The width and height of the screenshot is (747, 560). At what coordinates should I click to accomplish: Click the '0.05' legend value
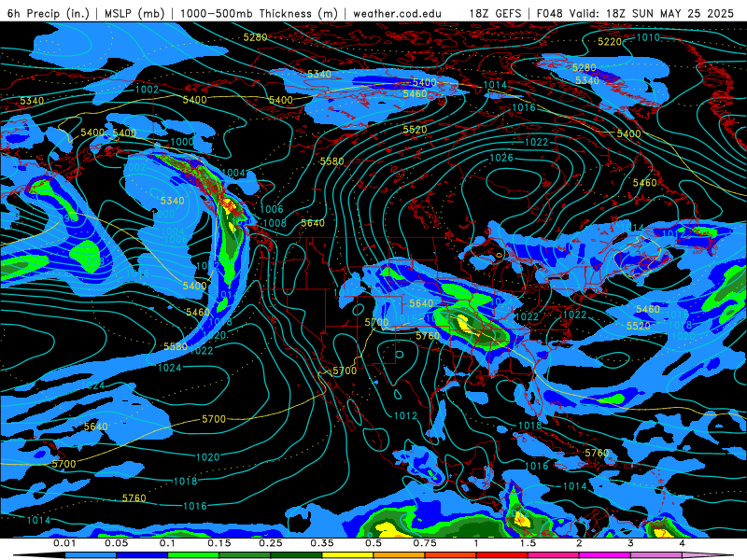(x=116, y=543)
